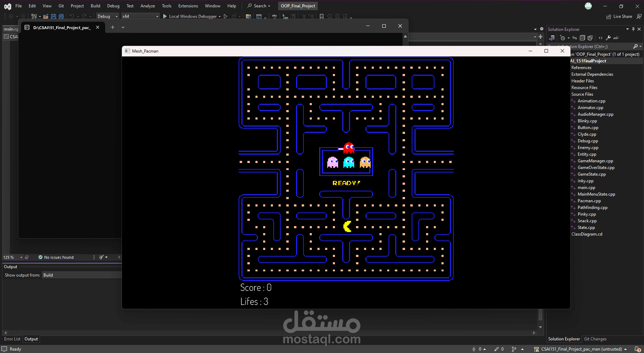Open the Extensions menu
The width and height of the screenshot is (644, 353).
[x=188, y=6]
